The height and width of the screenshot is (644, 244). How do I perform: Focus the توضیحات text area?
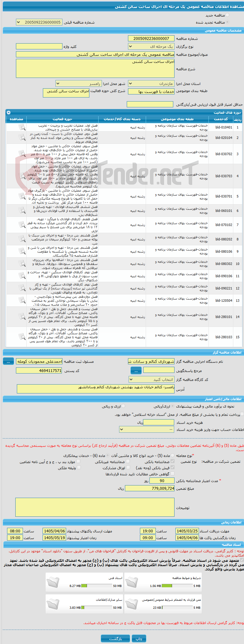click(x=95, y=507)
